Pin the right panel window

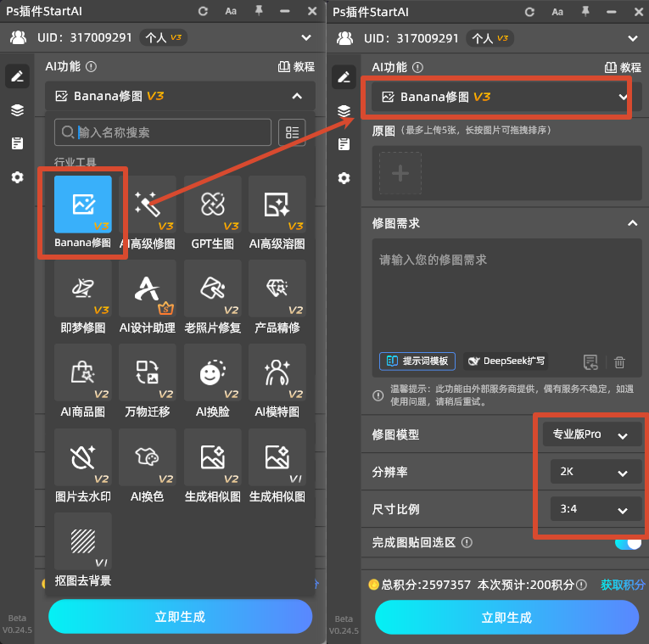[x=585, y=12]
